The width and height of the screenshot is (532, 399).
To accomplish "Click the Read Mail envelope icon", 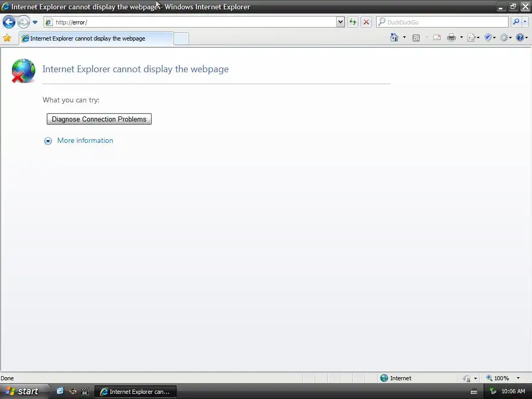I will tap(436, 37).
